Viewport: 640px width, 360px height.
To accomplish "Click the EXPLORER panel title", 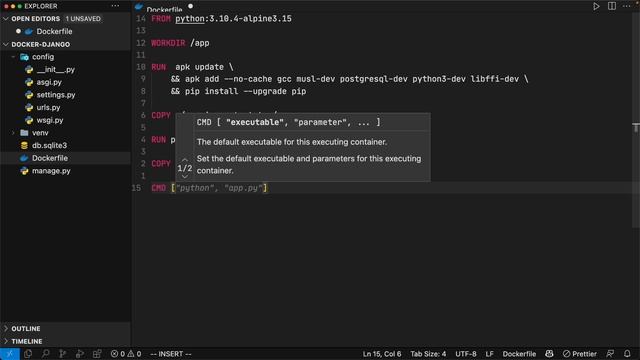I will [x=41, y=6].
